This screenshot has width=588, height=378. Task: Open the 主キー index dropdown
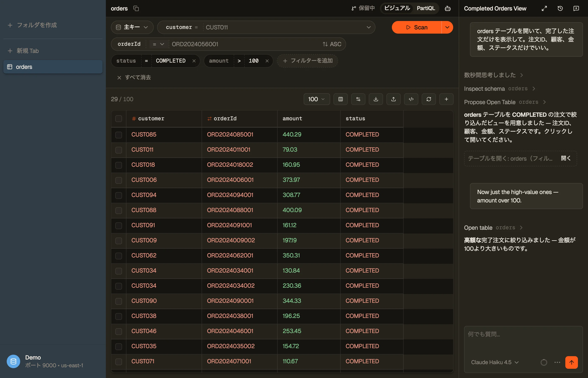(132, 27)
